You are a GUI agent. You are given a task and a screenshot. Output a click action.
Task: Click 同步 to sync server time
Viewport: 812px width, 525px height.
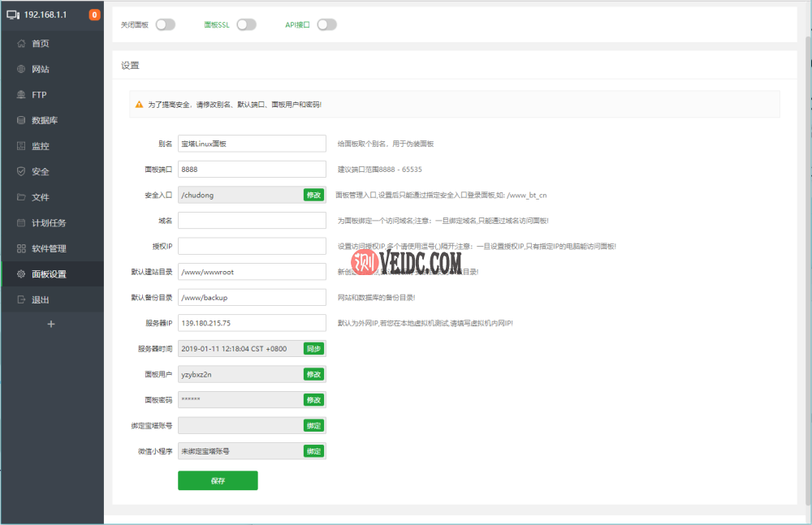313,348
